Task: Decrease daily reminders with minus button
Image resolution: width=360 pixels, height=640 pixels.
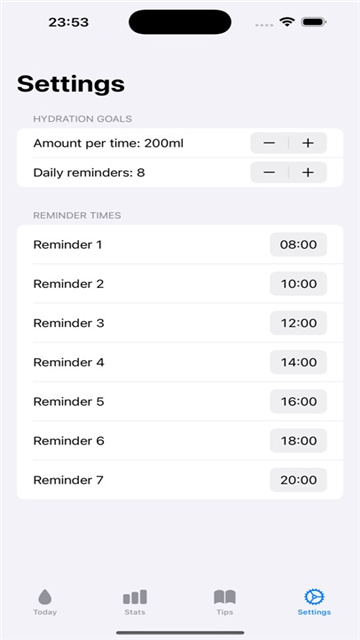Action: tap(269, 172)
